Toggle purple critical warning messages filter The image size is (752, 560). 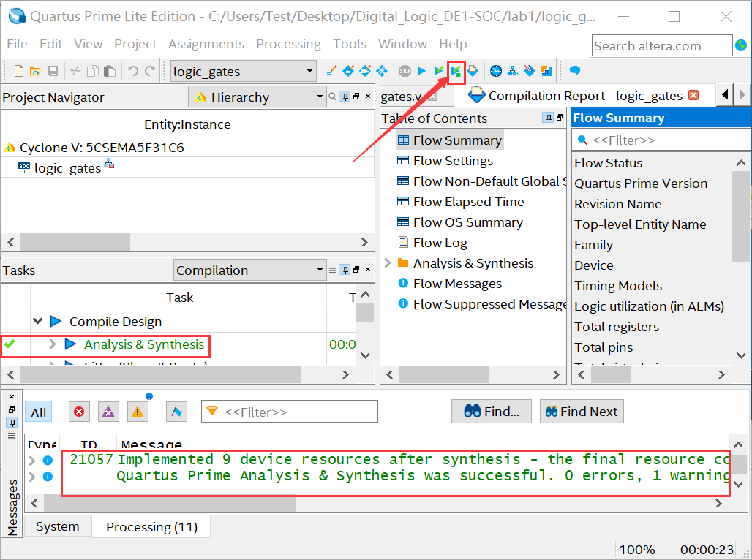point(108,412)
